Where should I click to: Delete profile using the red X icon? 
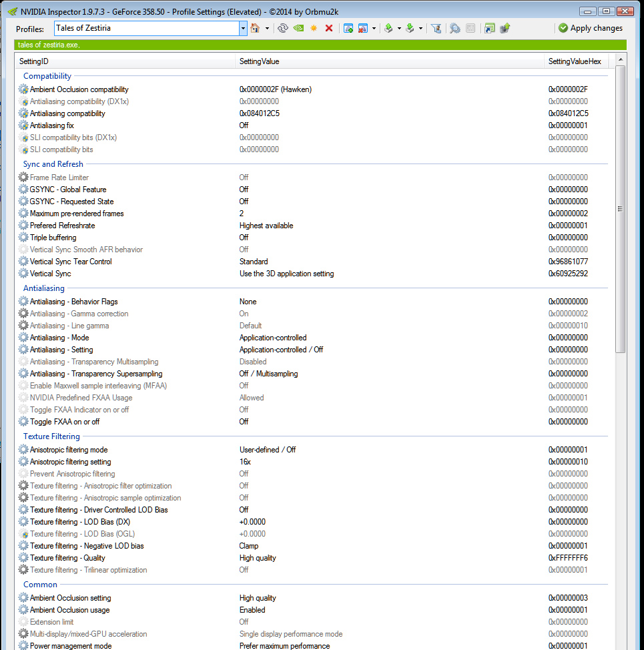point(328,28)
